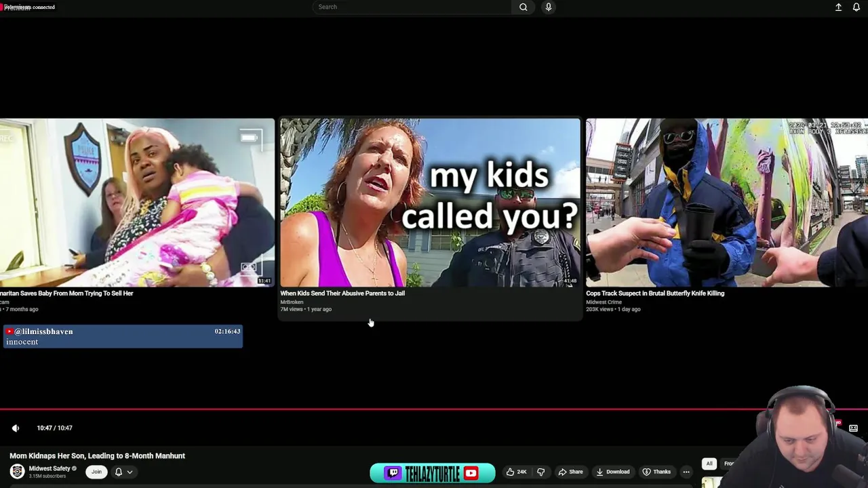Screen dimensions: 868x488
Task: Click '7M views • 1 year ago' text
Action: (x=306, y=310)
